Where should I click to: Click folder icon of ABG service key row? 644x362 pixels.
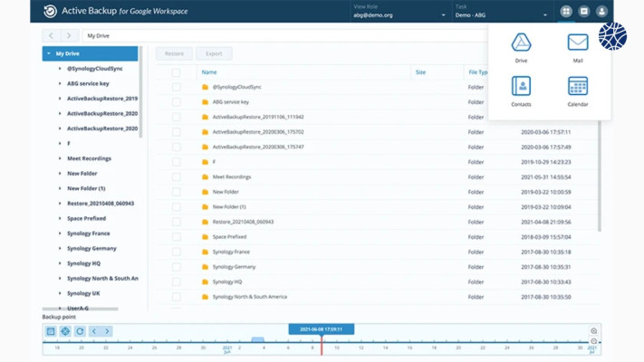(x=205, y=102)
